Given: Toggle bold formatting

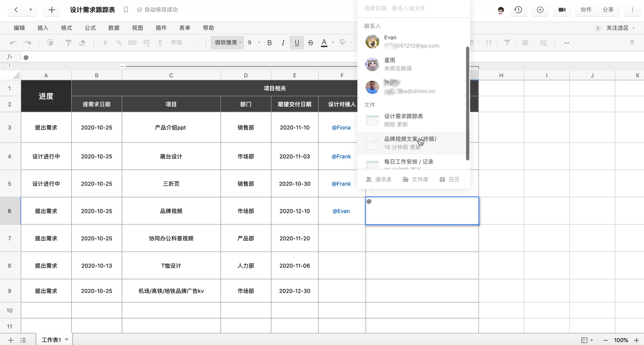Looking at the screenshot, I should (x=269, y=43).
